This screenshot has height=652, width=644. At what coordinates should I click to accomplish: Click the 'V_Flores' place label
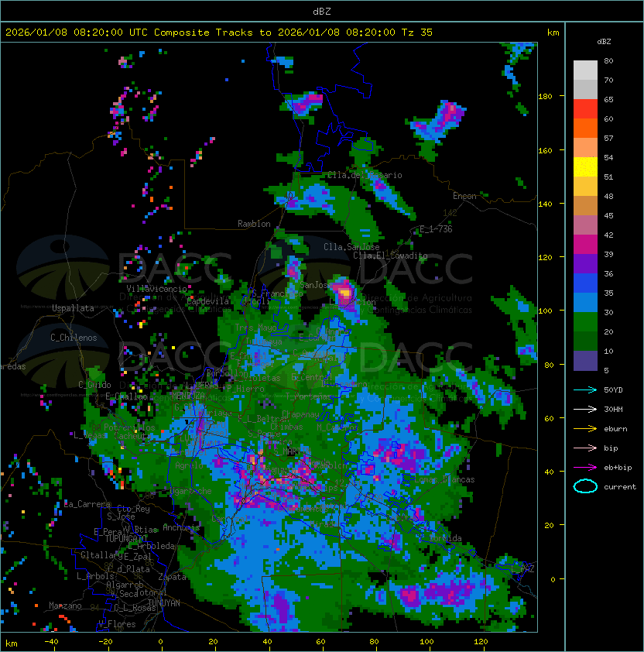pyautogui.click(x=117, y=624)
